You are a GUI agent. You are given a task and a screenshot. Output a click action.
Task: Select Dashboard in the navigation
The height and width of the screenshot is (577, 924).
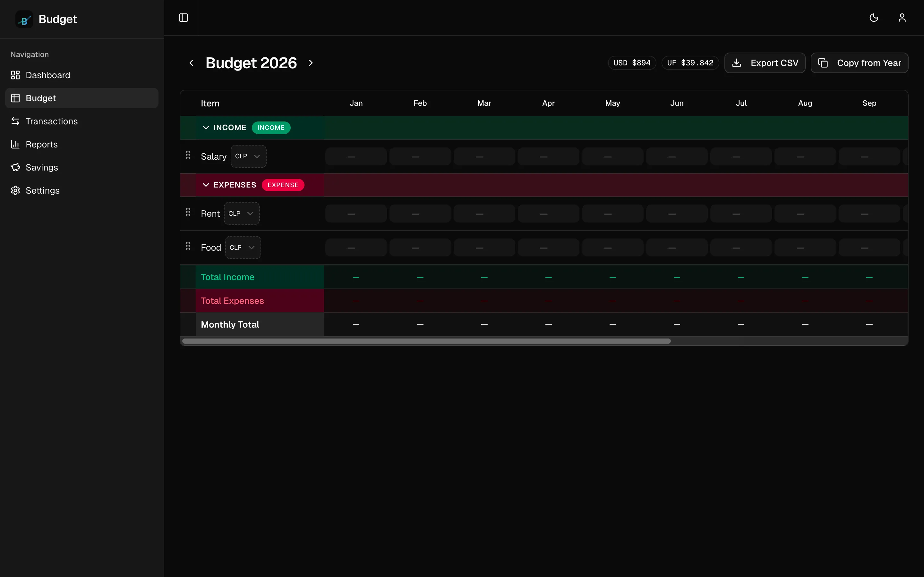click(x=48, y=75)
